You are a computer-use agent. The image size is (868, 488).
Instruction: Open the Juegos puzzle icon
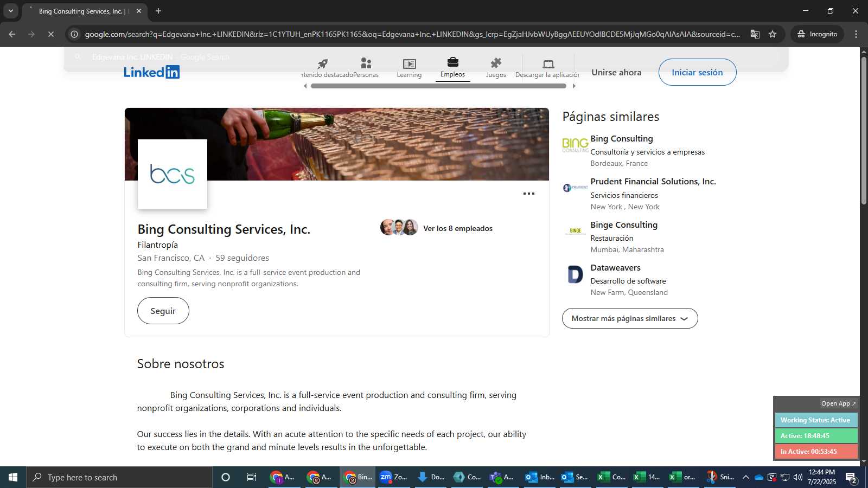[496, 68]
